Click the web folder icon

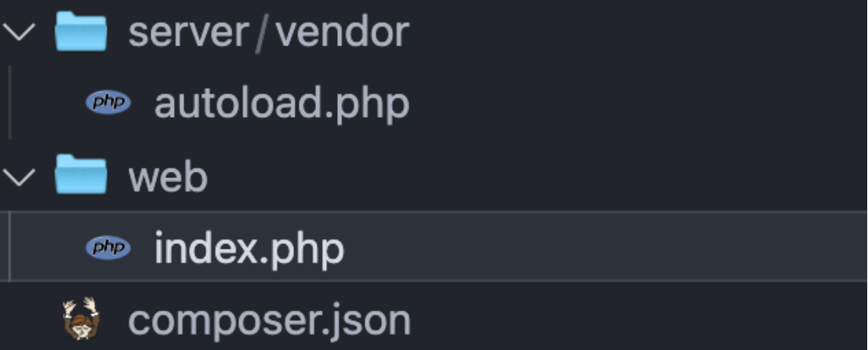click(x=81, y=176)
